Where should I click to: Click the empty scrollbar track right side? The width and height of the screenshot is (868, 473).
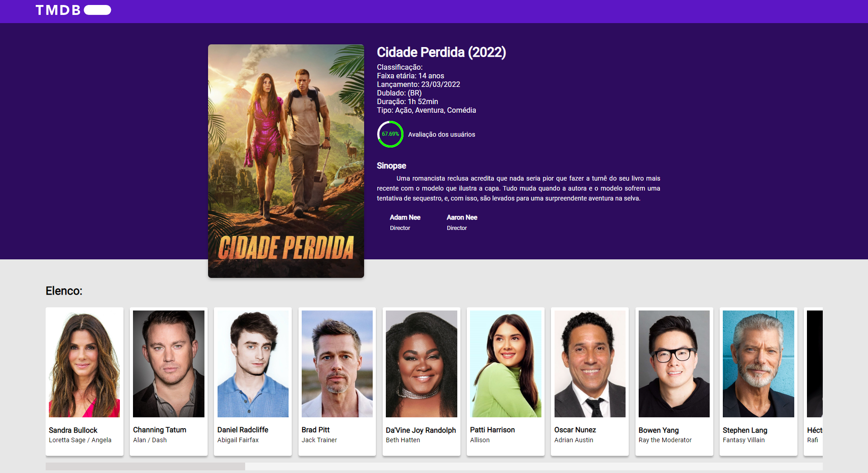coord(534,466)
